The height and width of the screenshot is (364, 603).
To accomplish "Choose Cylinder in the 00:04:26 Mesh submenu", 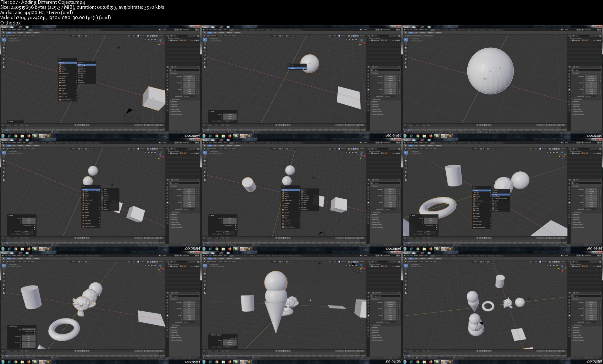I will pyautogui.click(x=310, y=200).
